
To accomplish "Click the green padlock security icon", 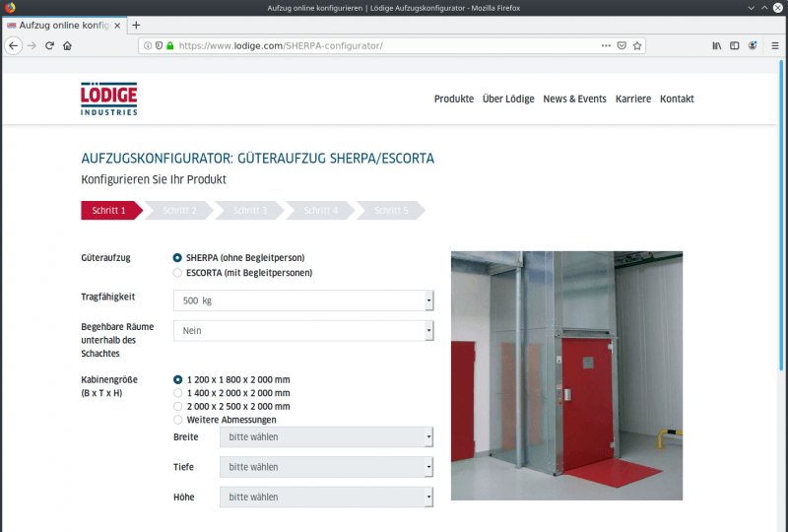I will pyautogui.click(x=169, y=45).
